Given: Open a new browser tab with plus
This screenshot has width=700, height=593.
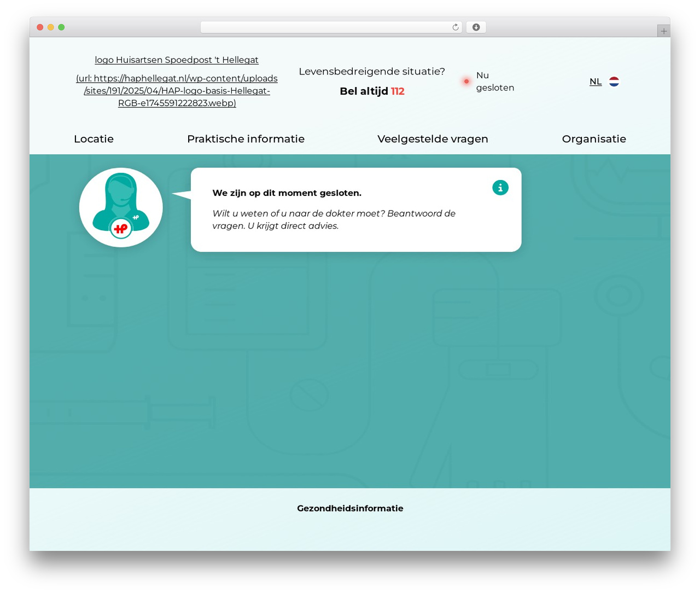Looking at the screenshot, I should 663,31.
